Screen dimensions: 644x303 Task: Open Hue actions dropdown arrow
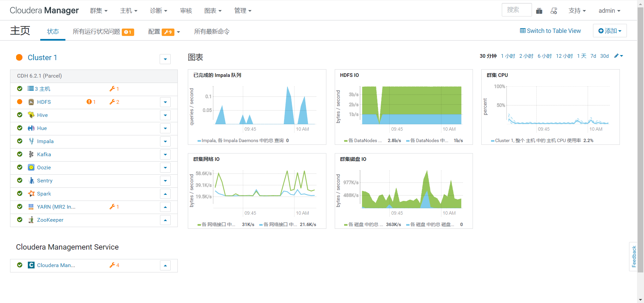tap(165, 128)
